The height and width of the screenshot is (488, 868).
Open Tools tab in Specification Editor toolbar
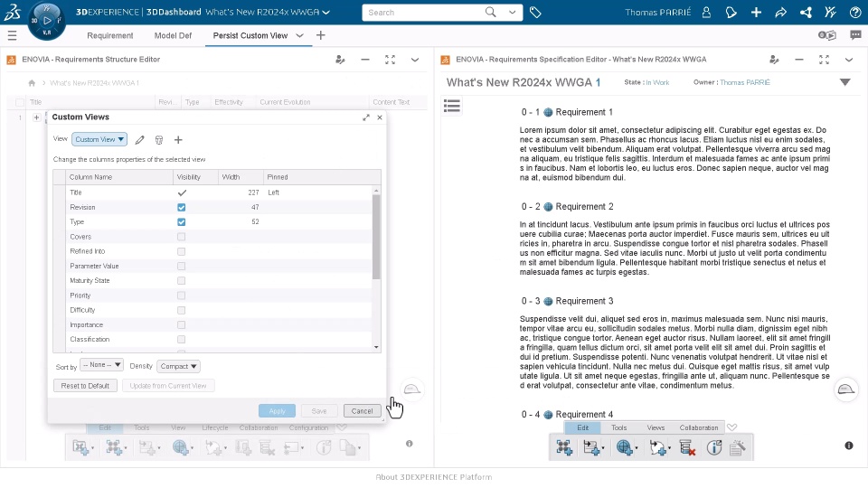618,427
